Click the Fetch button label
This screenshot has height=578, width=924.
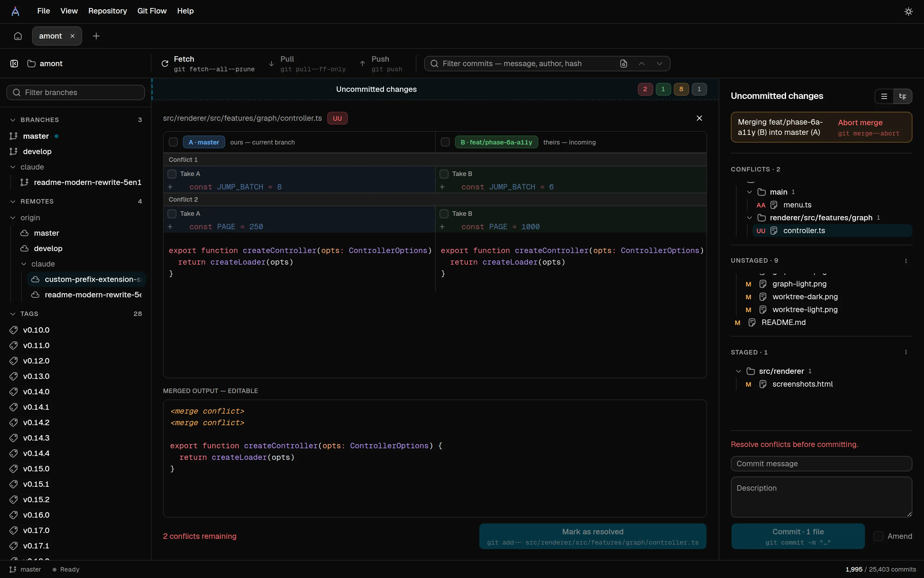184,59
